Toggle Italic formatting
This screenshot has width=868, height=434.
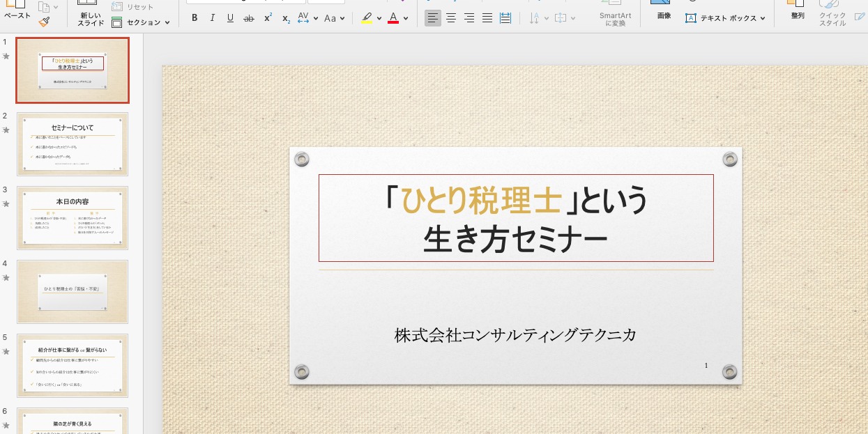pyautogui.click(x=212, y=18)
